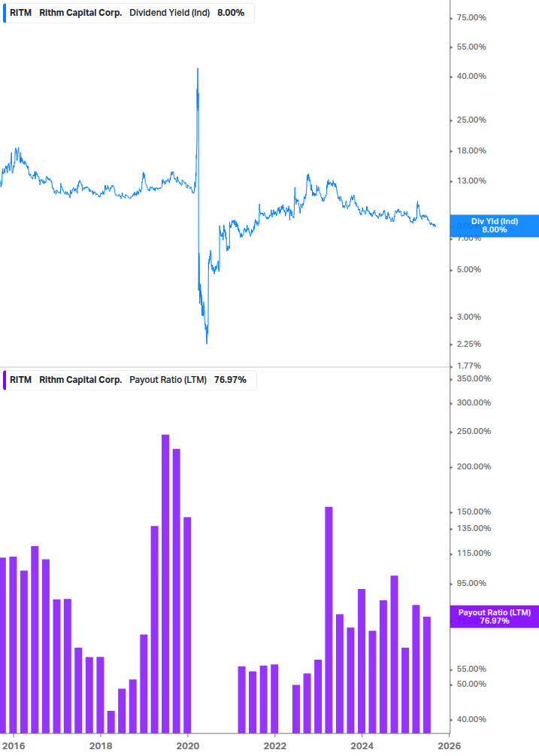
Task: Click the 2026 label on the time axis
Action: 450,746
